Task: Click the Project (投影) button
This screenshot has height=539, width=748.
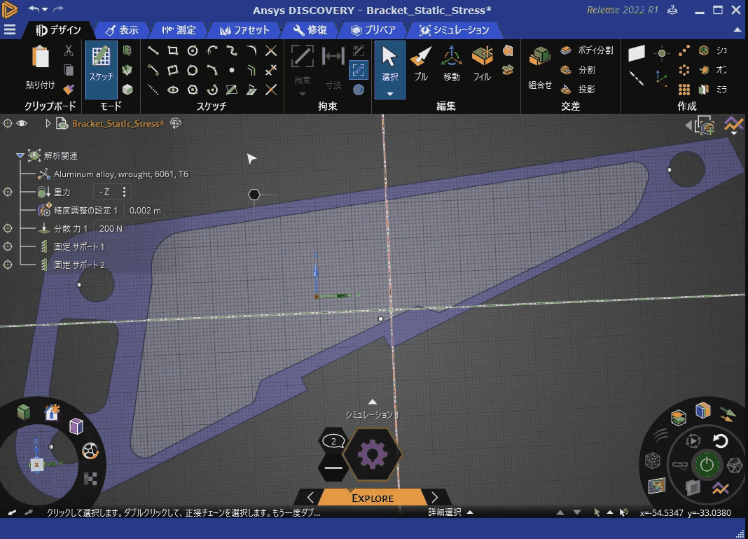Action: click(x=578, y=89)
